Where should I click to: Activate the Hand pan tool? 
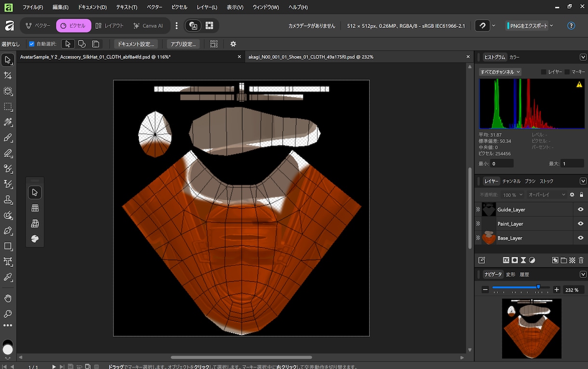tap(8, 298)
